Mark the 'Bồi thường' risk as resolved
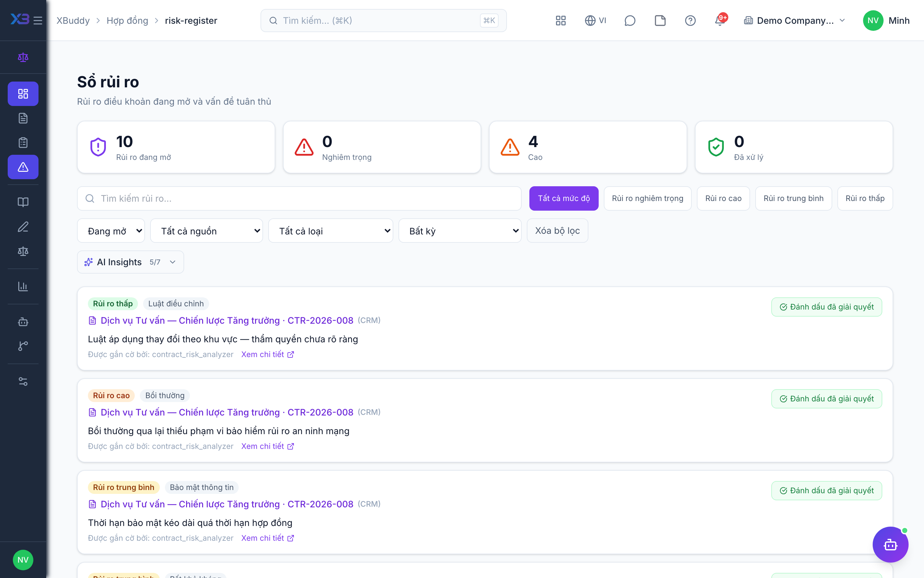This screenshot has height=578, width=924. (x=827, y=399)
